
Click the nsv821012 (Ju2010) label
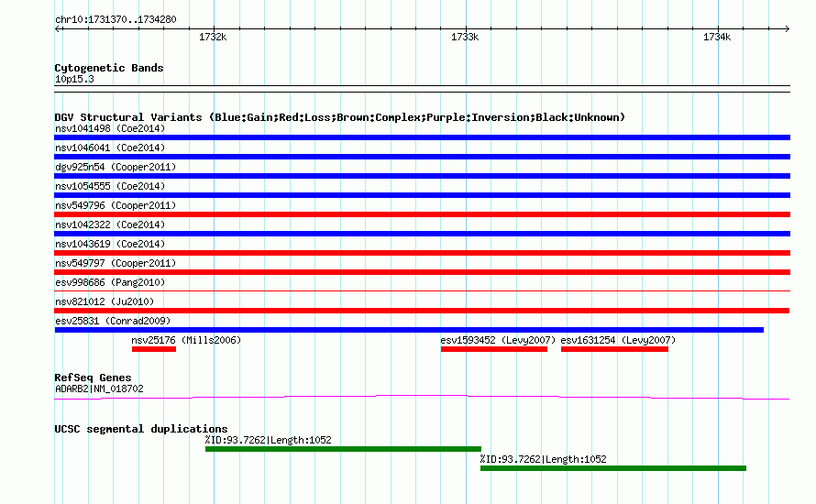pyautogui.click(x=105, y=301)
